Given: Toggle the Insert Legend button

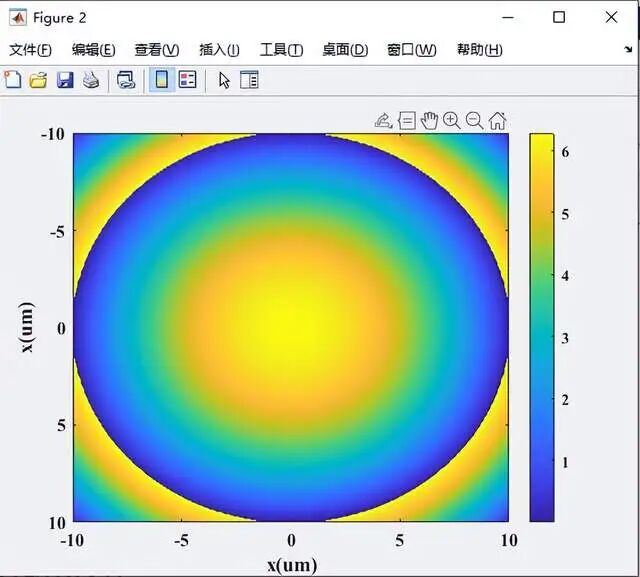Looking at the screenshot, I should pyautogui.click(x=187, y=80).
